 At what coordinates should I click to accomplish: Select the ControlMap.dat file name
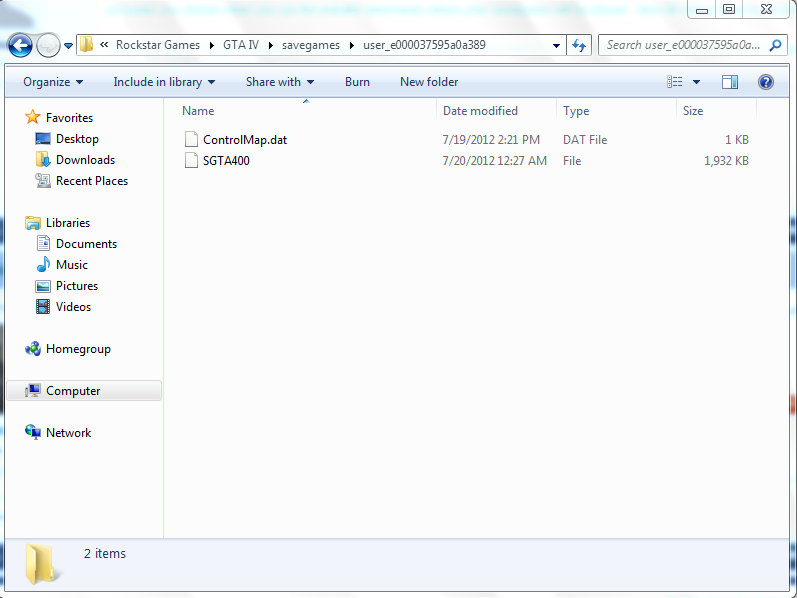pyautogui.click(x=245, y=140)
